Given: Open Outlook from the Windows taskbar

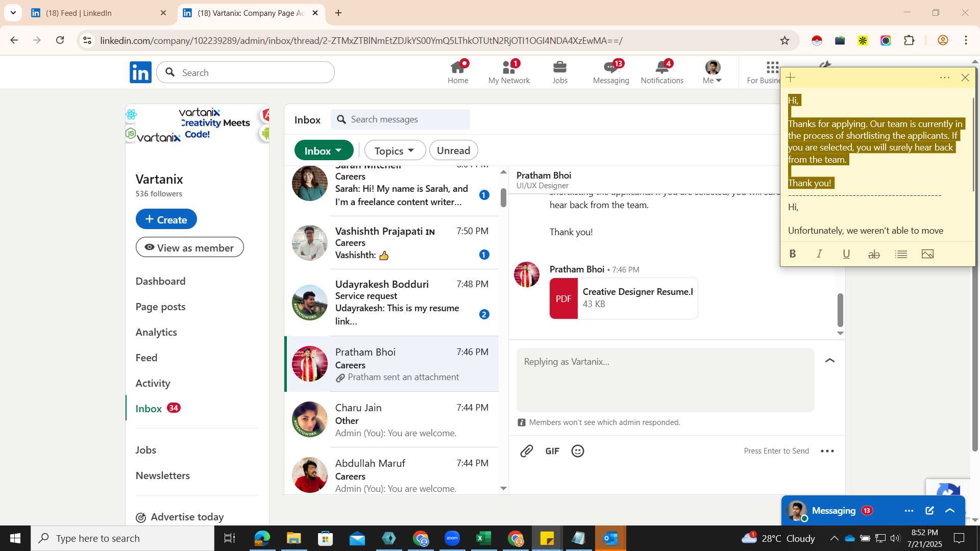Looking at the screenshot, I should coord(610,538).
